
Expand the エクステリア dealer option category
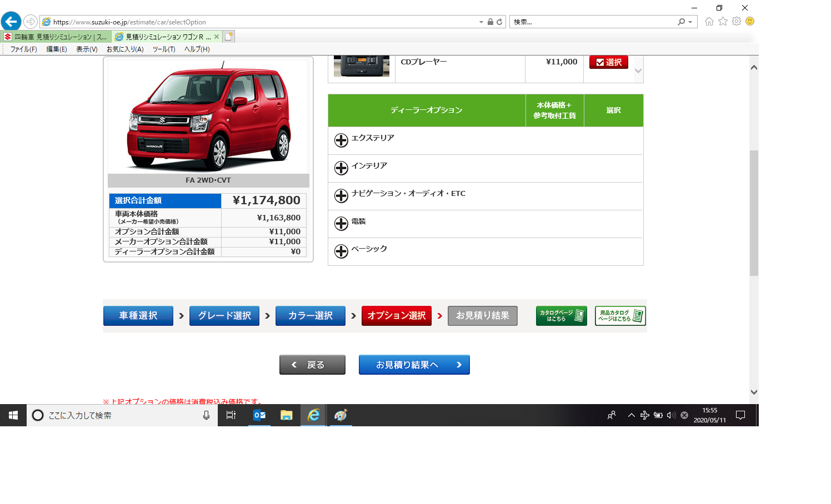(x=341, y=140)
